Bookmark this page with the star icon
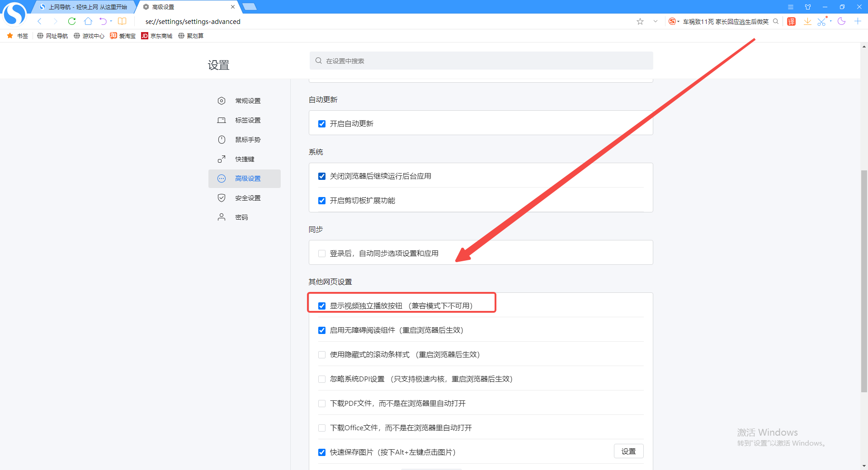The height and width of the screenshot is (470, 868). (640, 21)
